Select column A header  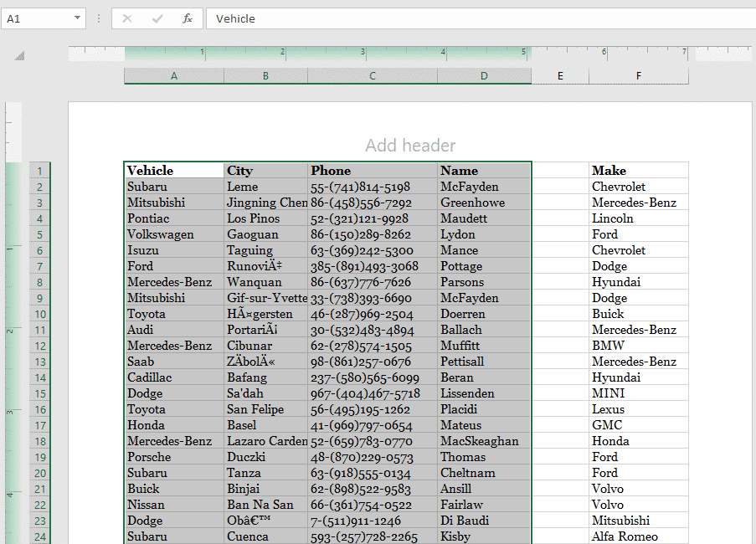[x=174, y=75]
